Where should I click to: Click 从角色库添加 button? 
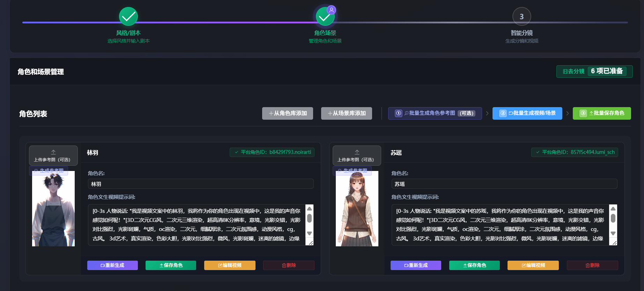click(x=288, y=113)
